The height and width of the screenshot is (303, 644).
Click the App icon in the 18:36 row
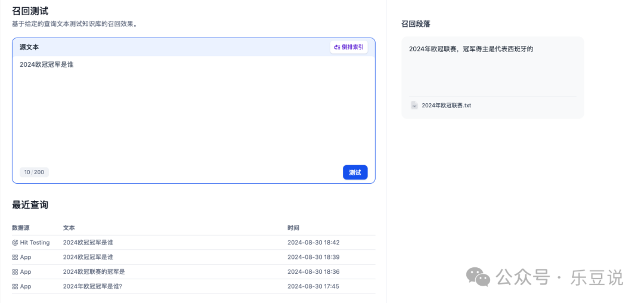[x=15, y=272]
